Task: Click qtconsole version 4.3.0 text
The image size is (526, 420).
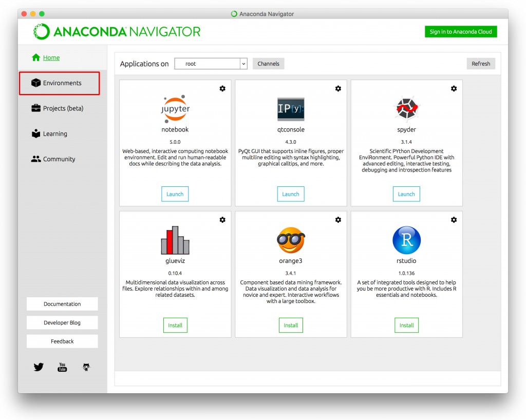Action: point(291,142)
